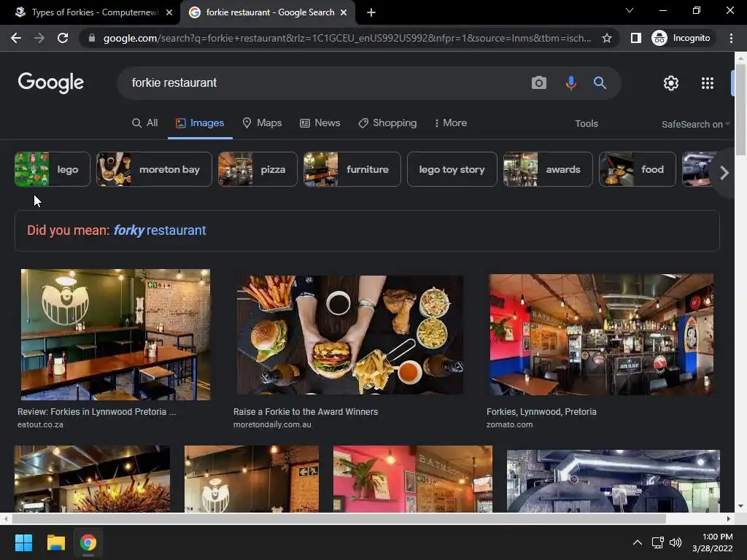Open Raise a Forkie to Award Winners link
Screen dimensions: 747x560
tap(306, 412)
